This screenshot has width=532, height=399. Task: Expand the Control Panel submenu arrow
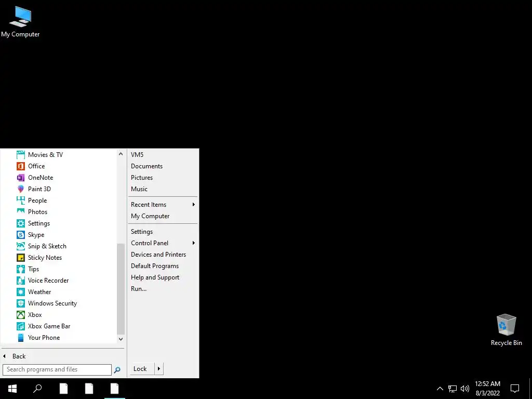194,243
